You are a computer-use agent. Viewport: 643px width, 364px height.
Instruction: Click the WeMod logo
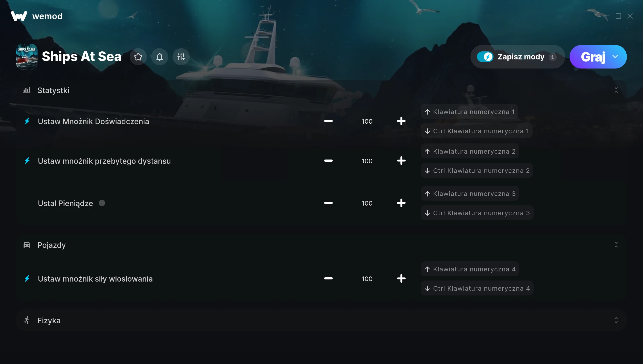pos(19,16)
